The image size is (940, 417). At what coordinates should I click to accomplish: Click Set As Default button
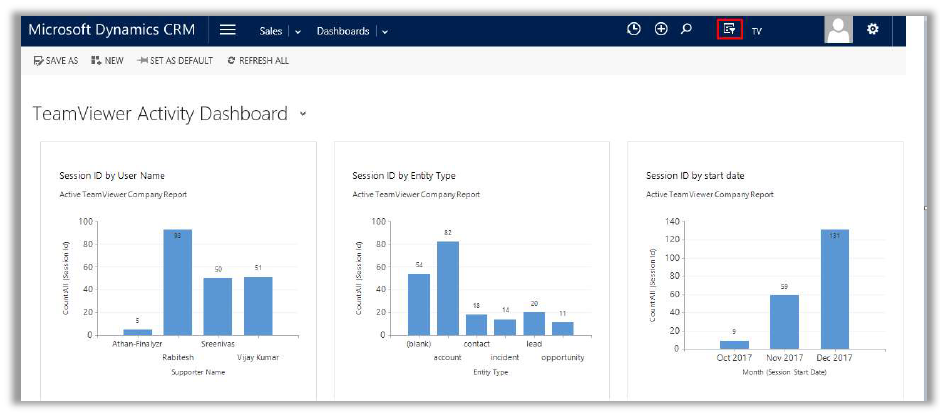click(175, 61)
